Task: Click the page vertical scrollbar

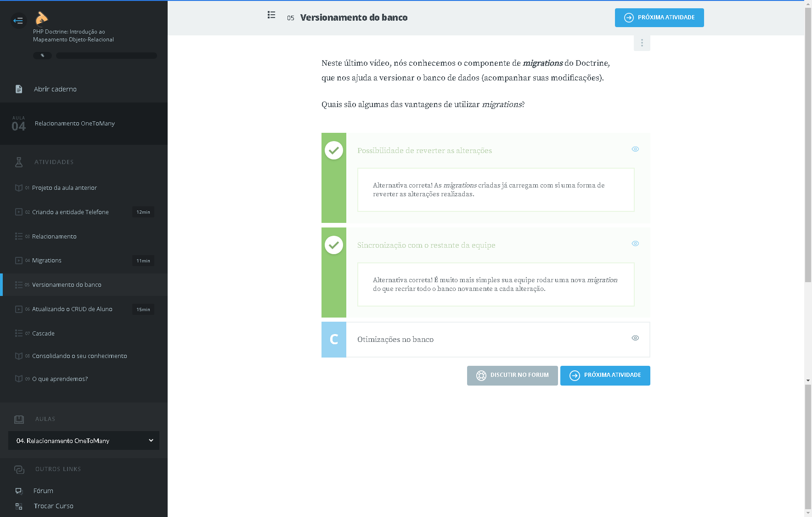Action: (808, 184)
